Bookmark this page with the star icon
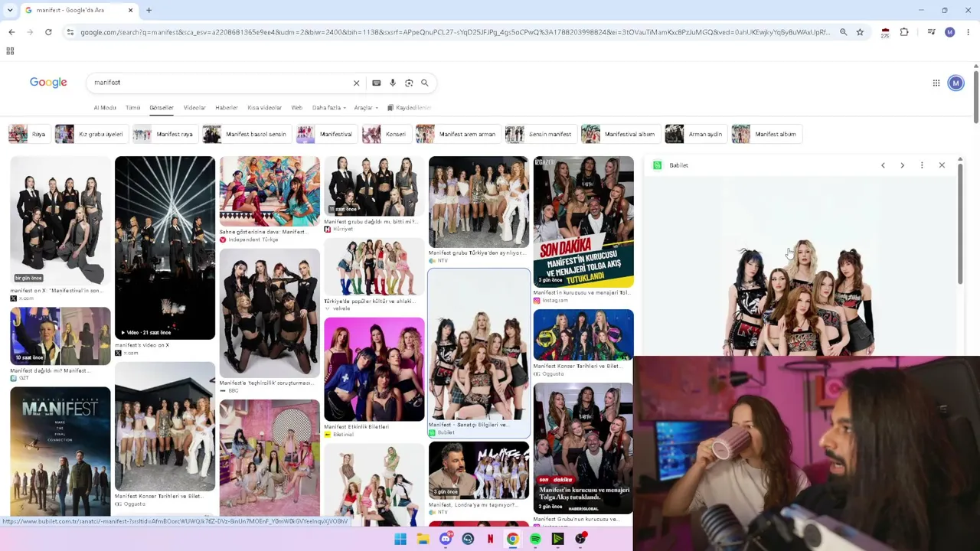 860,32
